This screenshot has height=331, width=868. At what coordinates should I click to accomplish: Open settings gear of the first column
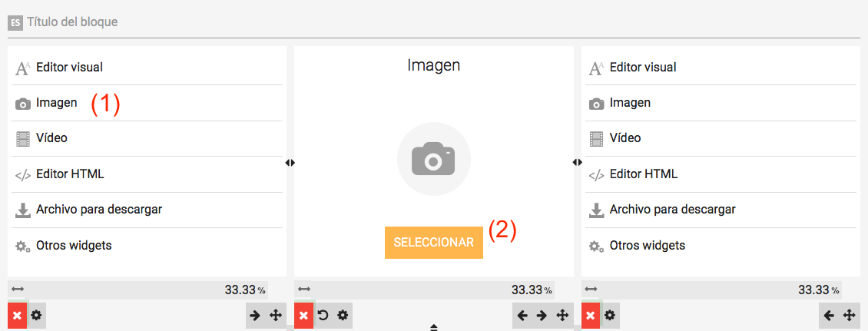tap(37, 316)
